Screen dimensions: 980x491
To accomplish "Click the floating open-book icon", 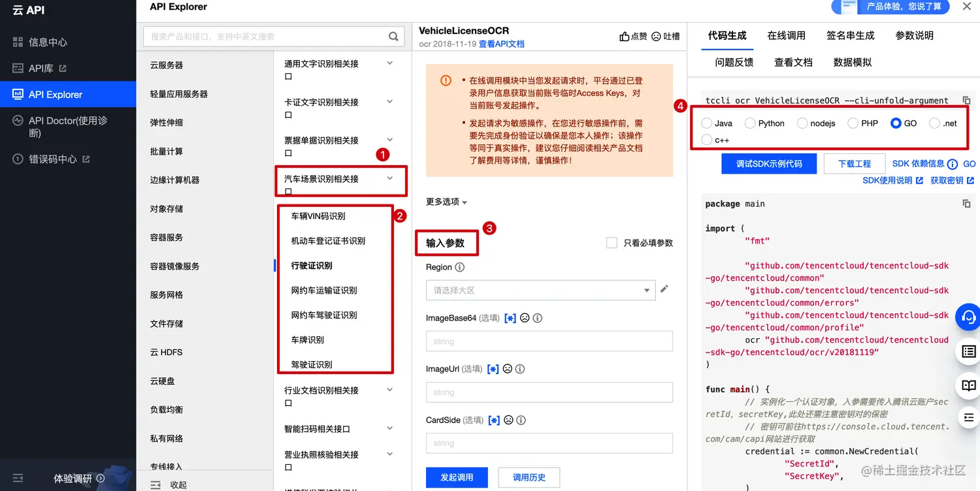I will point(968,385).
